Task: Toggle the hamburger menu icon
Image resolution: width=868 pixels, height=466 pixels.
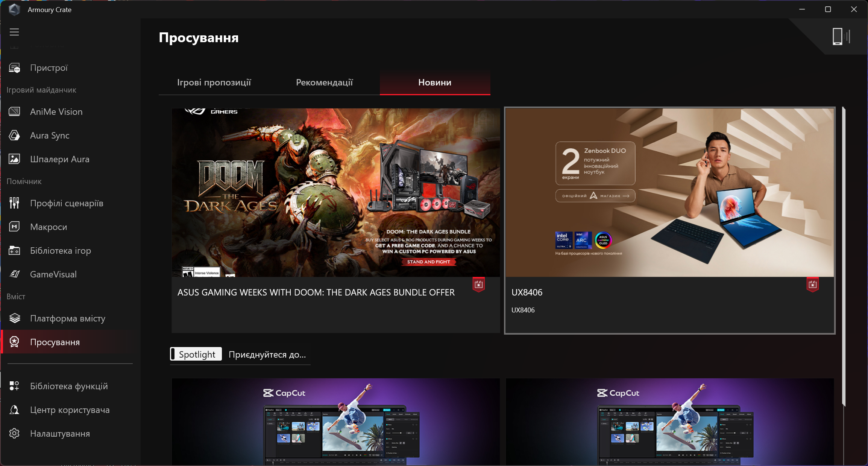Action: (x=14, y=32)
